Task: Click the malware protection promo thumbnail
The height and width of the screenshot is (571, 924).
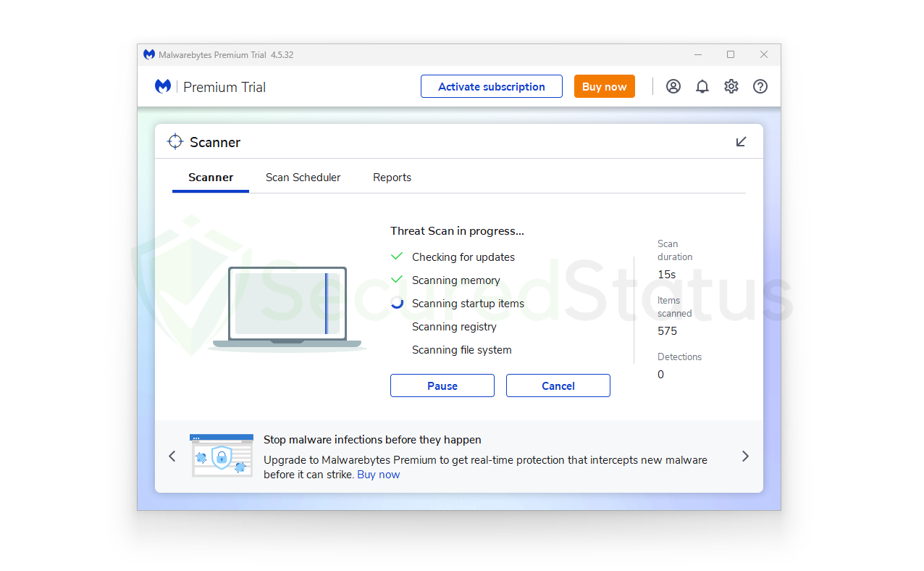Action: (222, 456)
